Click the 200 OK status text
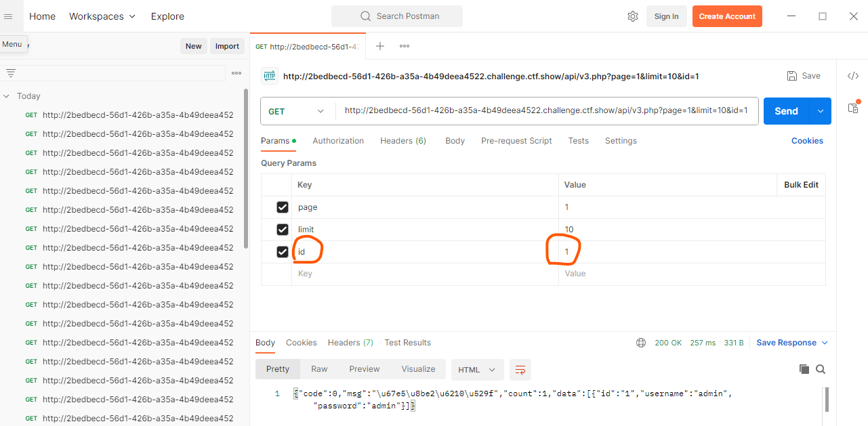 click(668, 343)
